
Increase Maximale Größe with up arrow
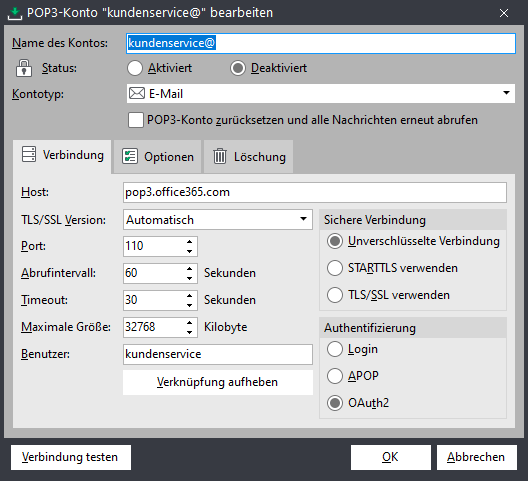190,323
